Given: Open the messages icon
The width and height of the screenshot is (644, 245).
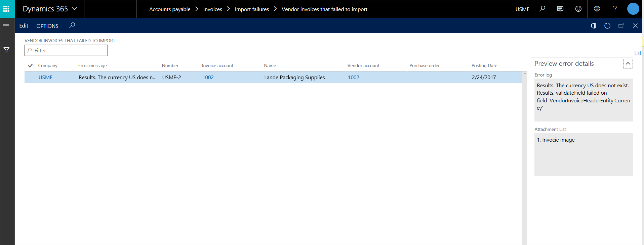Looking at the screenshot, I should [x=560, y=9].
